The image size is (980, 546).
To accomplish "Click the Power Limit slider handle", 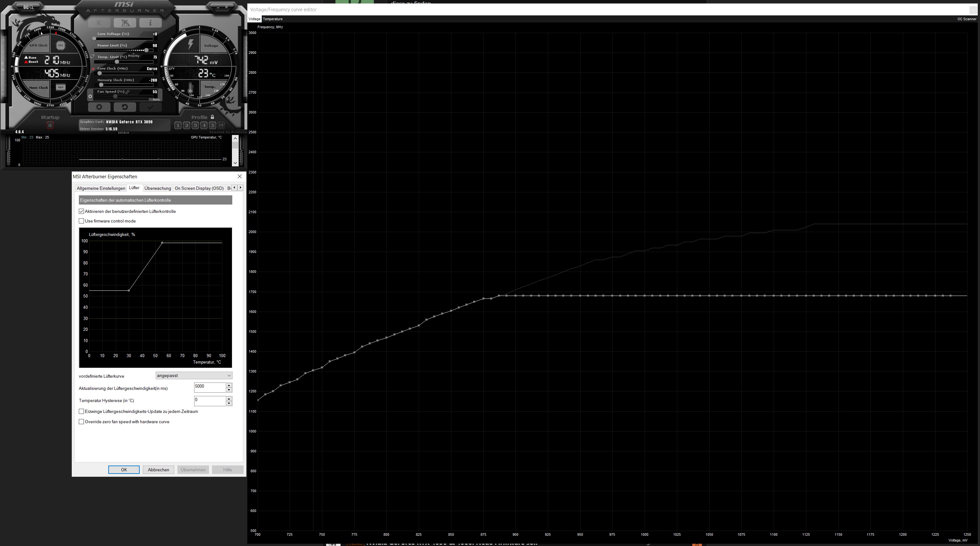I will [x=146, y=50].
